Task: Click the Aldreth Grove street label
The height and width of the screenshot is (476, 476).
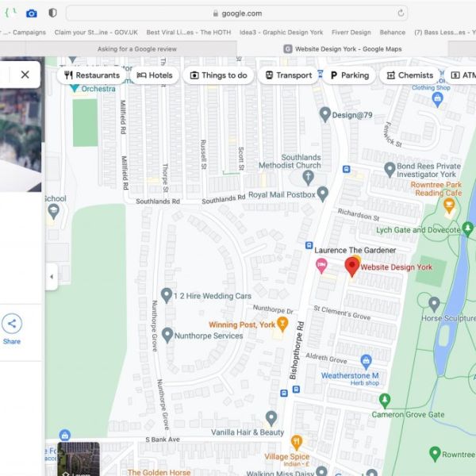Action: 326,359
